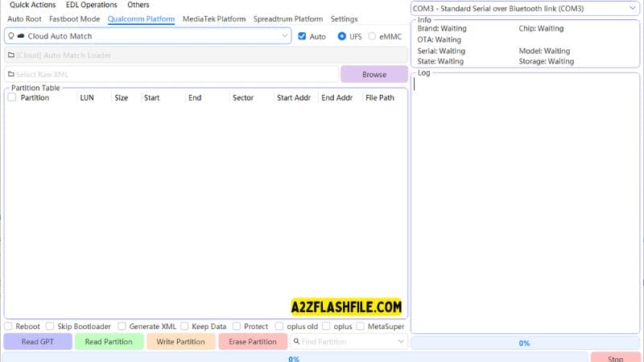Click the Storage: Waiting info text
This screenshot has width=644, height=362.
tap(547, 61)
